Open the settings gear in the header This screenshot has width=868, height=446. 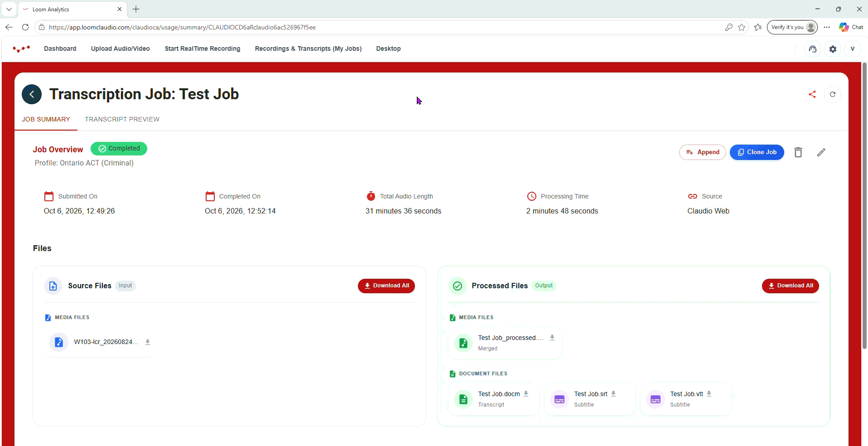click(x=833, y=49)
